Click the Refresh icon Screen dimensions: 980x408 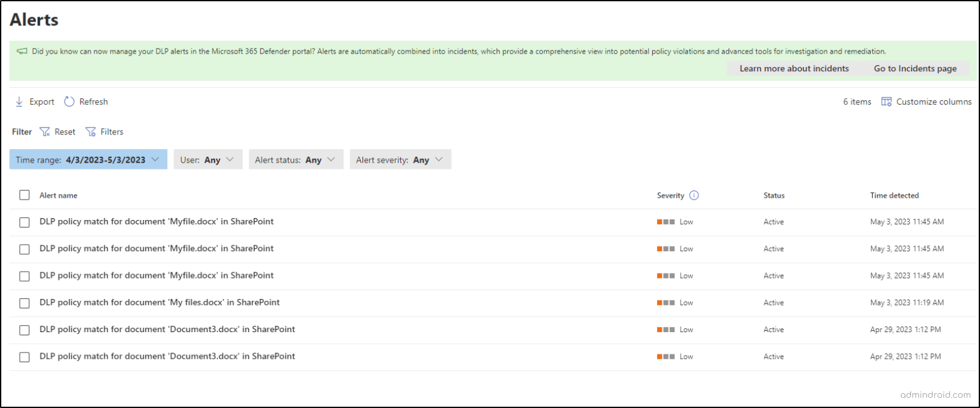pyautogui.click(x=68, y=101)
